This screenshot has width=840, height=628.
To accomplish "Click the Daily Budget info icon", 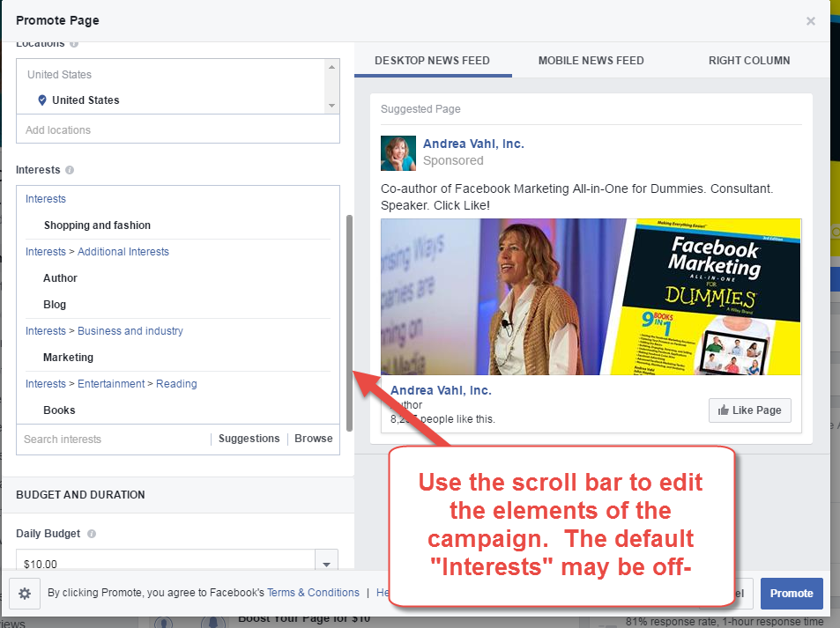I will (92, 534).
